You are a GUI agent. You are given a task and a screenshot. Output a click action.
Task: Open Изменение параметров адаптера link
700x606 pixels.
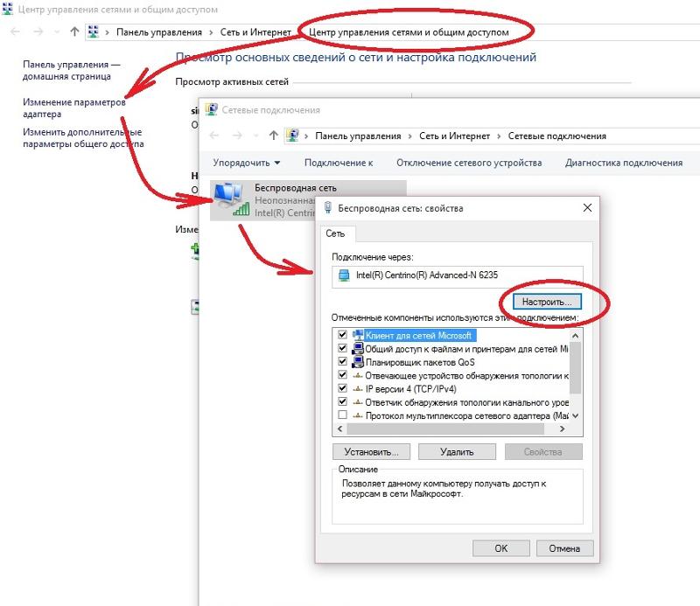74,108
